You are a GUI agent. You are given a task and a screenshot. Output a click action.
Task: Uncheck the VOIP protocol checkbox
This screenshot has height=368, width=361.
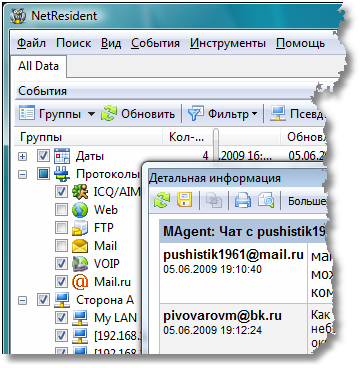(61, 264)
